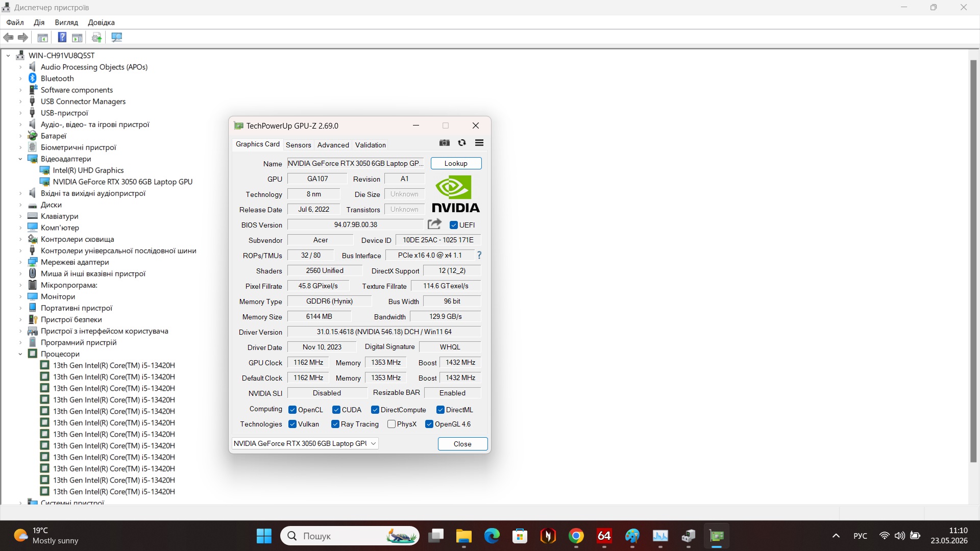Expand the Мережеві адаптери tree node
The height and width of the screenshot is (551, 980).
pos(20,262)
